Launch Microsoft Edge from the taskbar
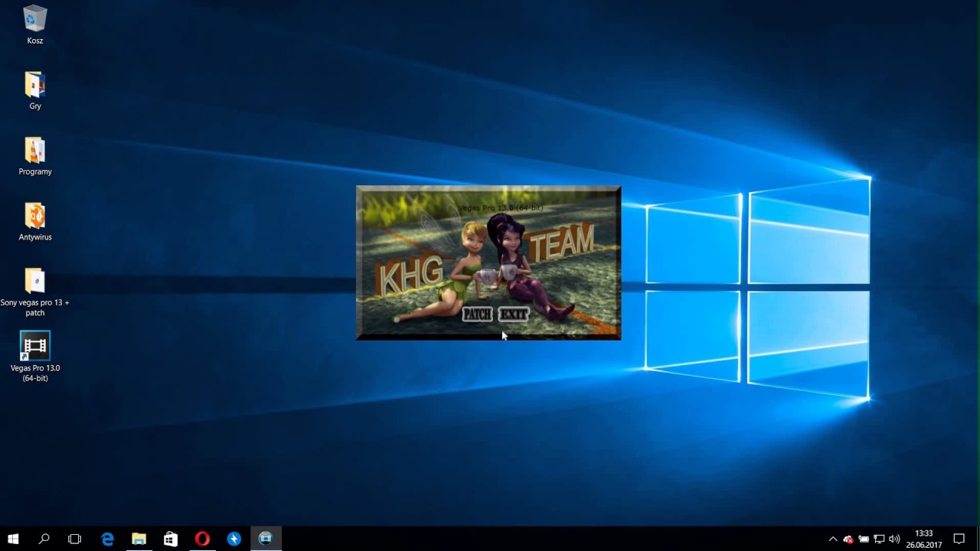980x551 pixels. tap(107, 539)
